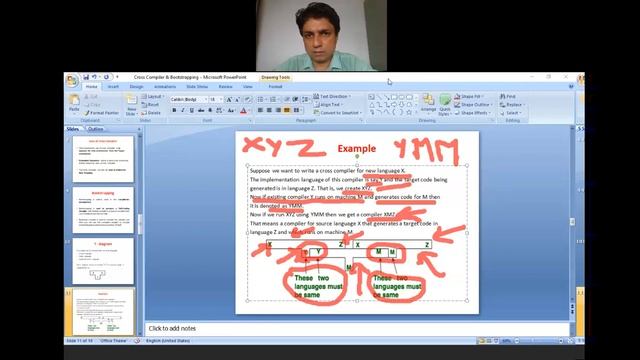This screenshot has height=360, width=640.
Task: Switch to Slide Sorter view
Action: coord(489,340)
